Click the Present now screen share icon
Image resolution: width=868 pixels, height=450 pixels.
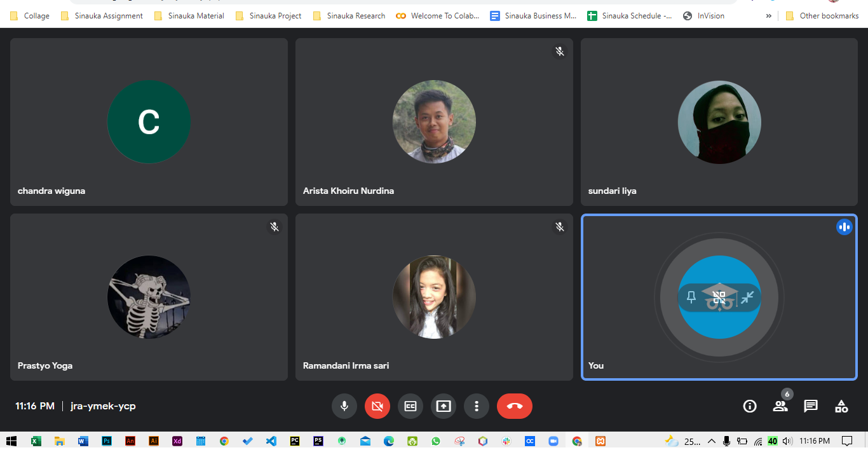tap(444, 406)
